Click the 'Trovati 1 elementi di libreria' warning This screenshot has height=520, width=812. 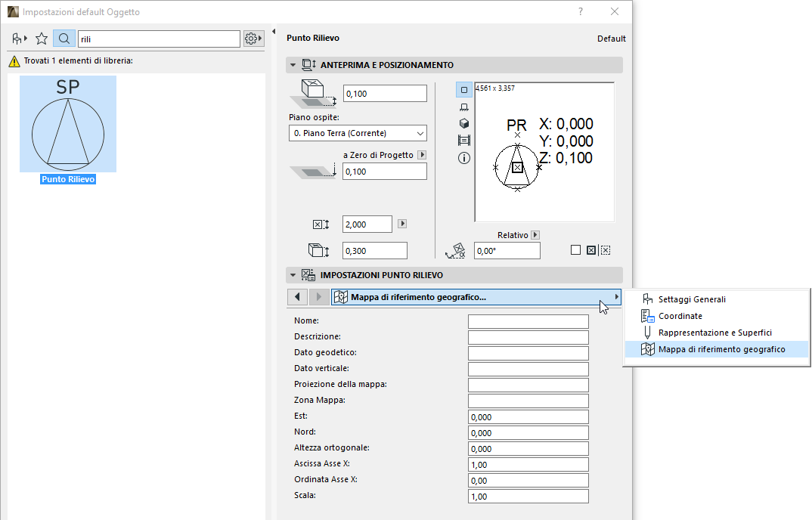(72, 61)
